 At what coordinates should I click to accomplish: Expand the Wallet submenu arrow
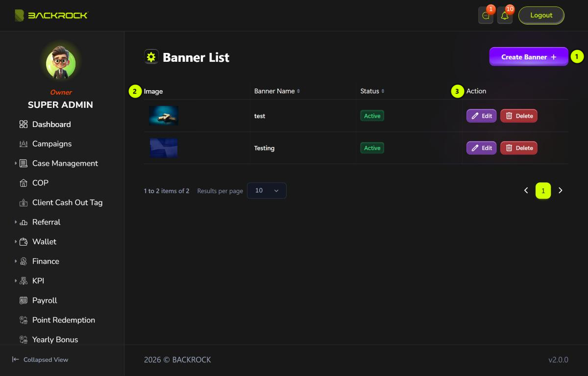pyautogui.click(x=16, y=242)
